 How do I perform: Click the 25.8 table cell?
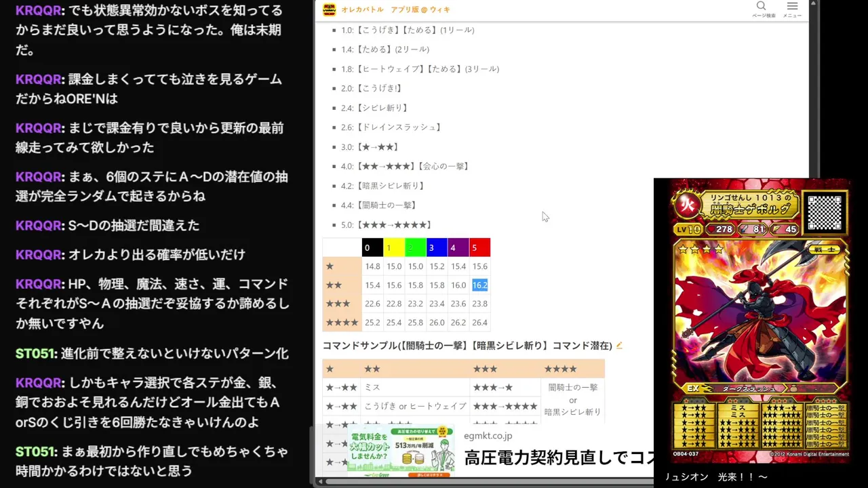[x=415, y=323]
